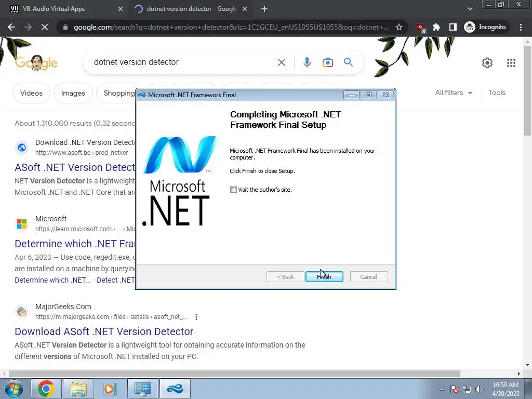Click the Google doodle logo
This screenshot has height=399, width=532.
36,63
